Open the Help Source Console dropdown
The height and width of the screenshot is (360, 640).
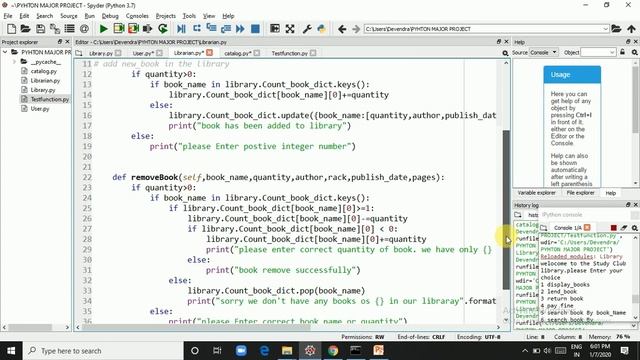(x=544, y=52)
